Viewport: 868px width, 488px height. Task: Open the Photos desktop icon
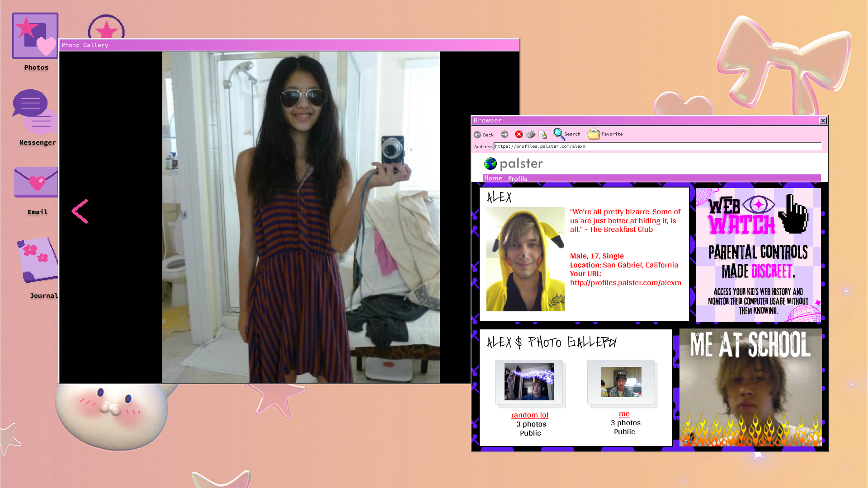tap(35, 36)
